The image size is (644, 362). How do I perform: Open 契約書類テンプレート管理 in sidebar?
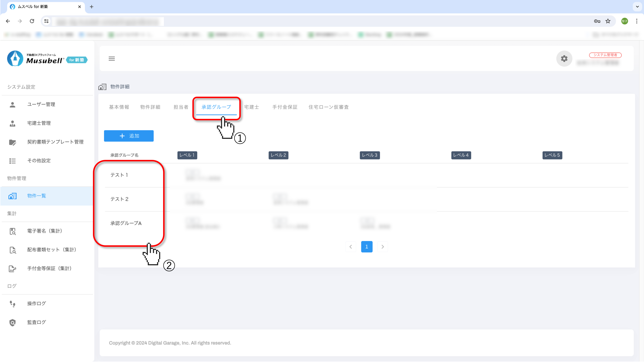(55, 142)
